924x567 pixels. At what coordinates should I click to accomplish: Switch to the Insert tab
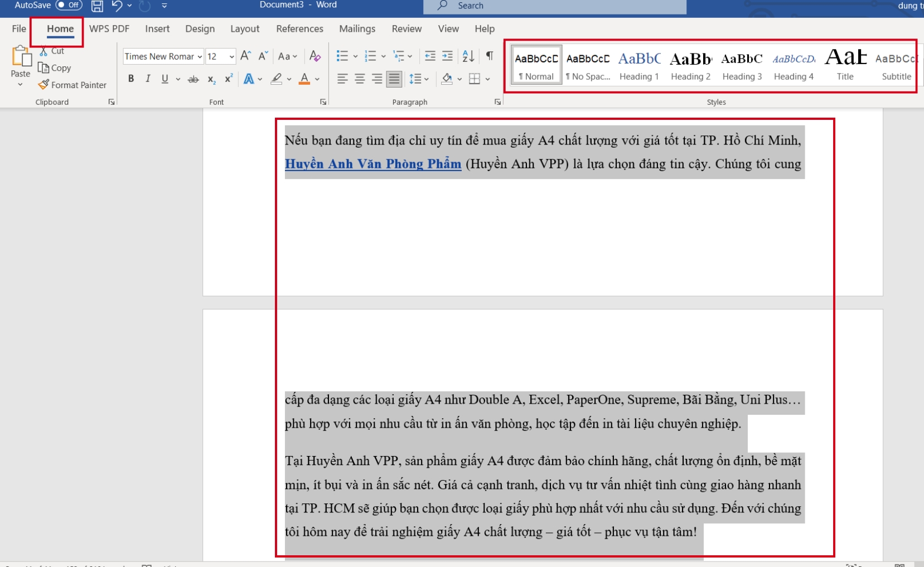[157, 29]
